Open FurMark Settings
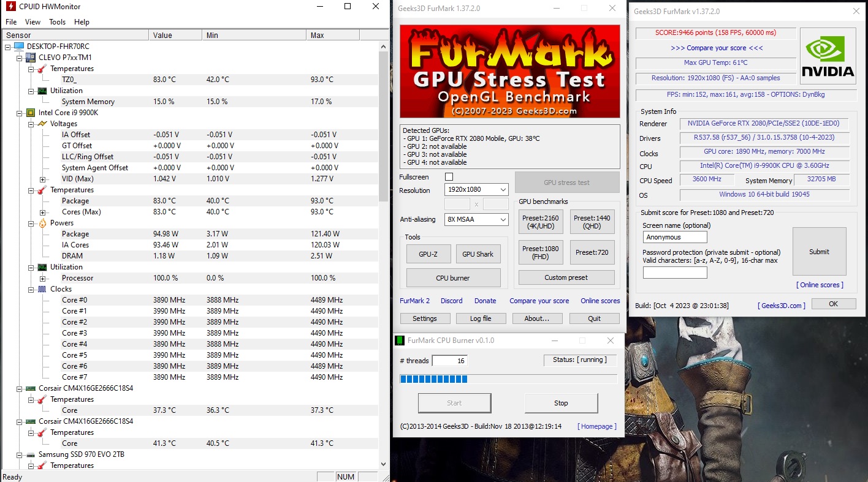The image size is (868, 482). coord(425,318)
